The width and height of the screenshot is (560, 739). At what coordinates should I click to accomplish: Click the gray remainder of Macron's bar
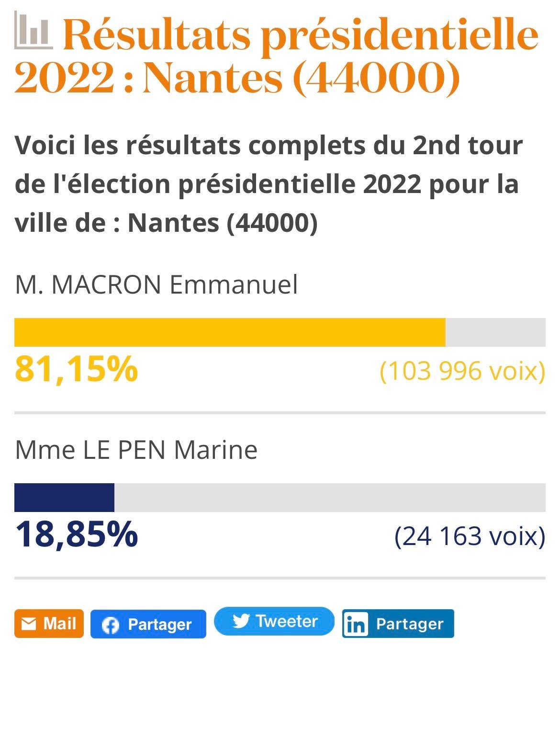pos(495,332)
